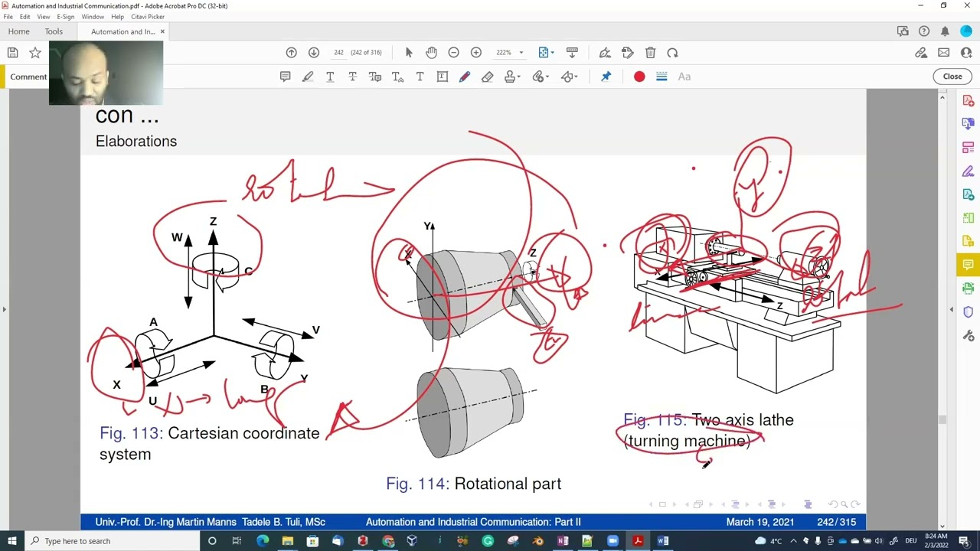
Task: Add a sticky note comment
Action: coord(285,77)
